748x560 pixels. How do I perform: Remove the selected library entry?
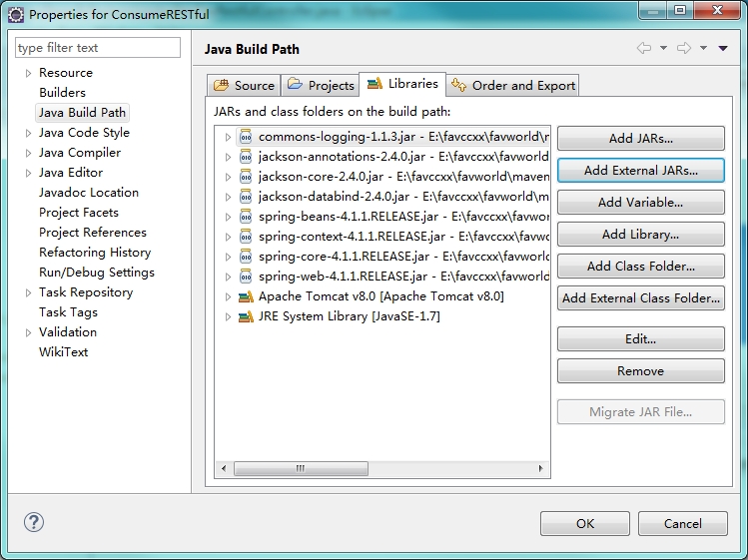point(641,371)
